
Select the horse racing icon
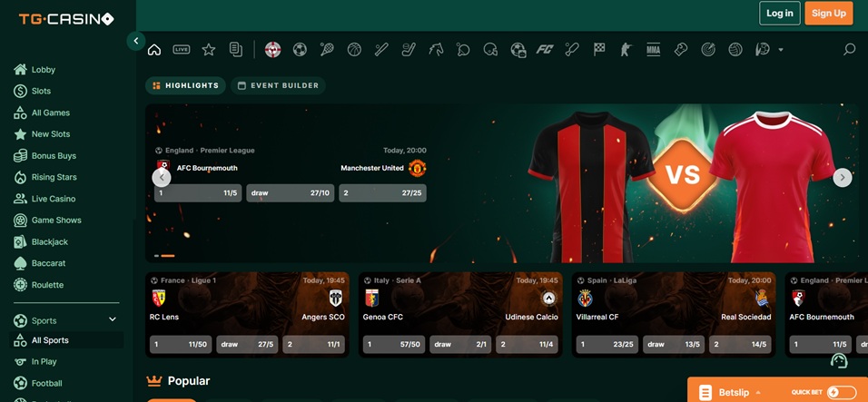(436, 50)
